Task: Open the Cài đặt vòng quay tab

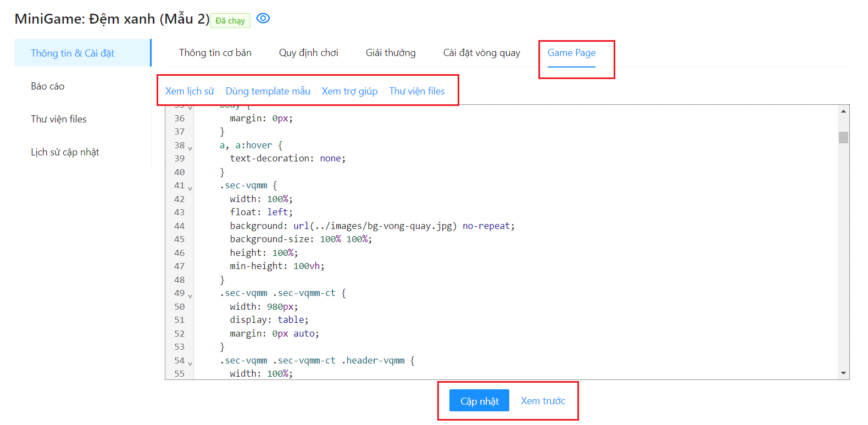Action: (x=481, y=53)
